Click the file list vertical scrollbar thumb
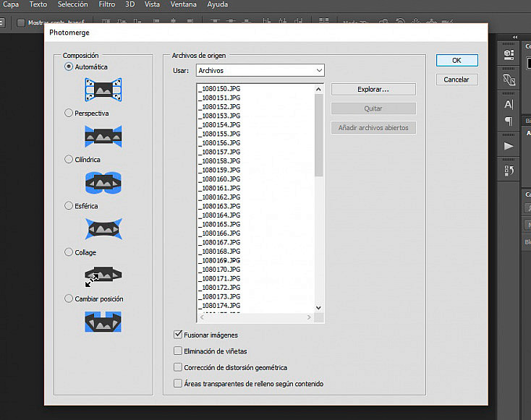Screen dimensions: 531x420 click(318, 135)
